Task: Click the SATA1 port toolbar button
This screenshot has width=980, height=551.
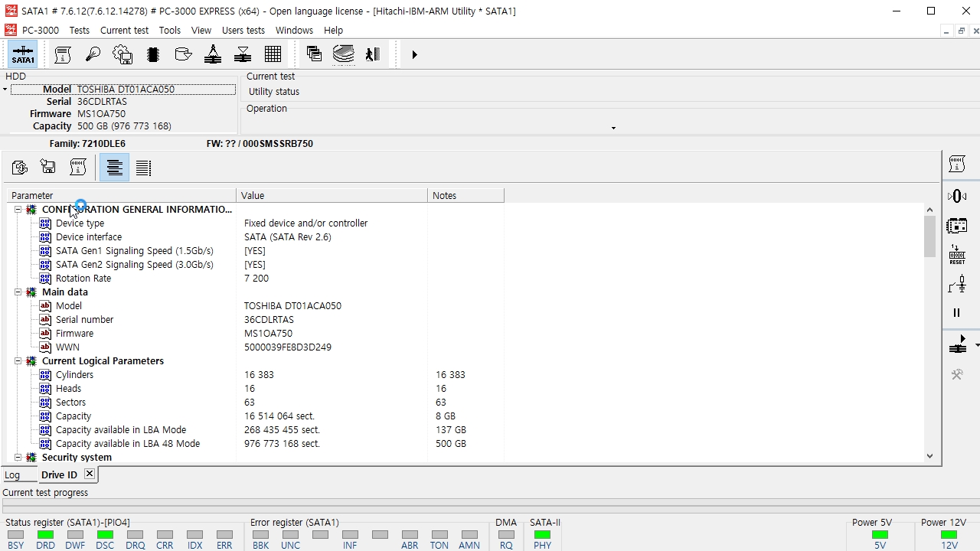Action: tap(23, 54)
